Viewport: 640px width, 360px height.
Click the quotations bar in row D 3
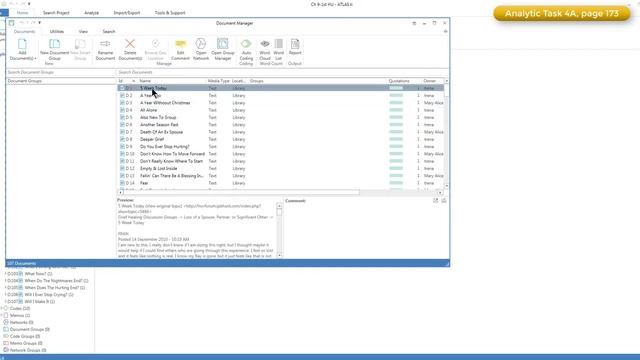point(396,103)
